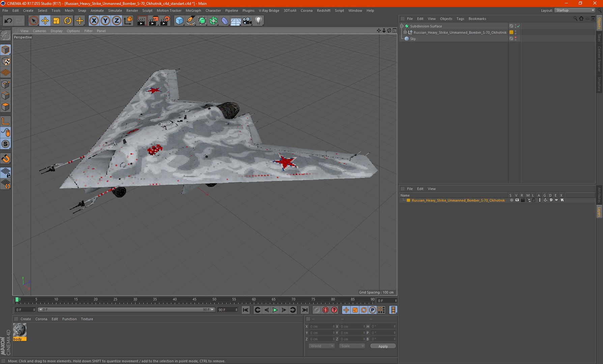The width and height of the screenshot is (603, 364).
Task: Toggle X axis lock
Action: pos(94,21)
